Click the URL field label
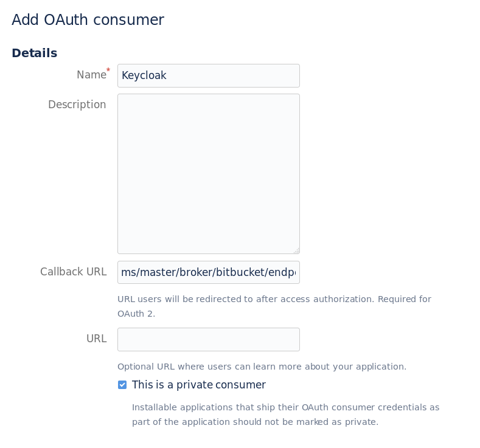The image size is (480, 448). [x=96, y=339]
